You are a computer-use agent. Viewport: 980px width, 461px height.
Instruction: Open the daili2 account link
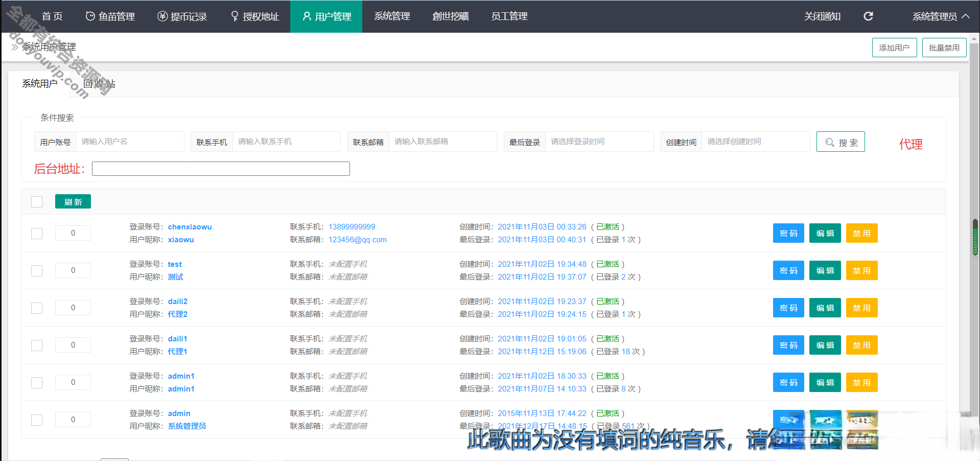point(178,302)
